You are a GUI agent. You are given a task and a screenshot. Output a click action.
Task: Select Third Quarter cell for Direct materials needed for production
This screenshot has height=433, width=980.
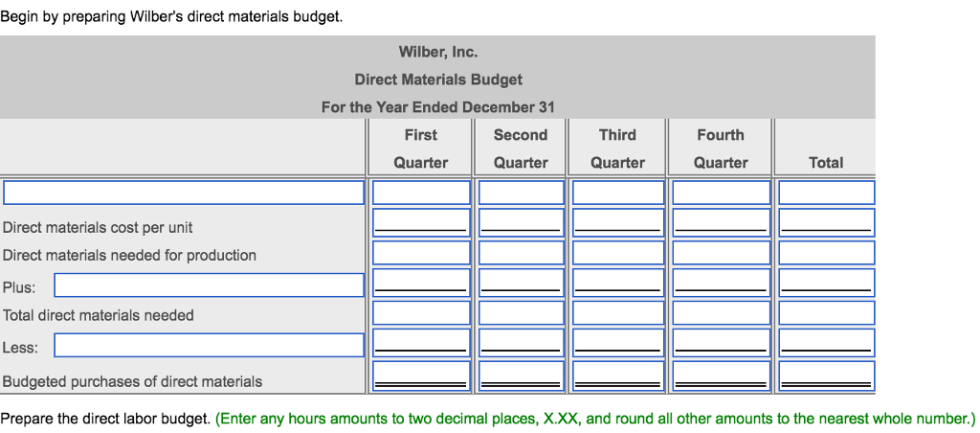click(x=618, y=253)
